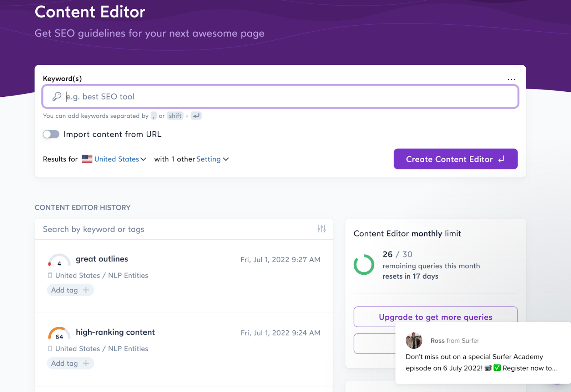Click the three-dots more options icon
This screenshot has width=571, height=392.
point(511,79)
